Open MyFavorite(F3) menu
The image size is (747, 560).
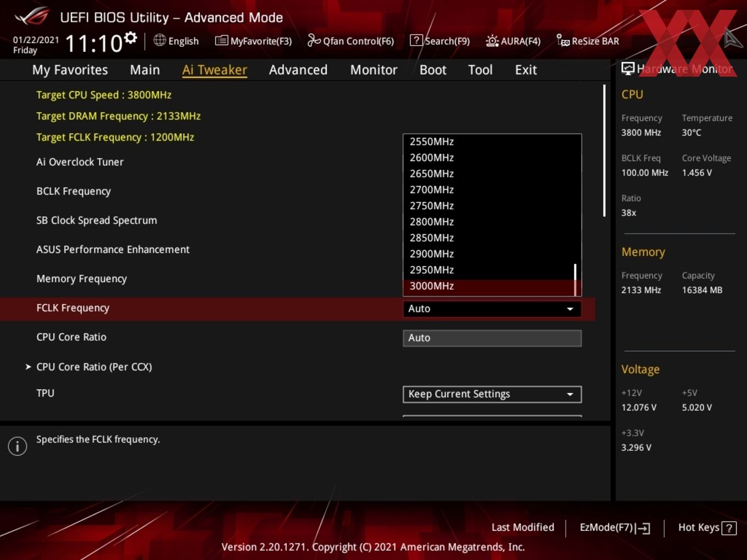point(253,41)
